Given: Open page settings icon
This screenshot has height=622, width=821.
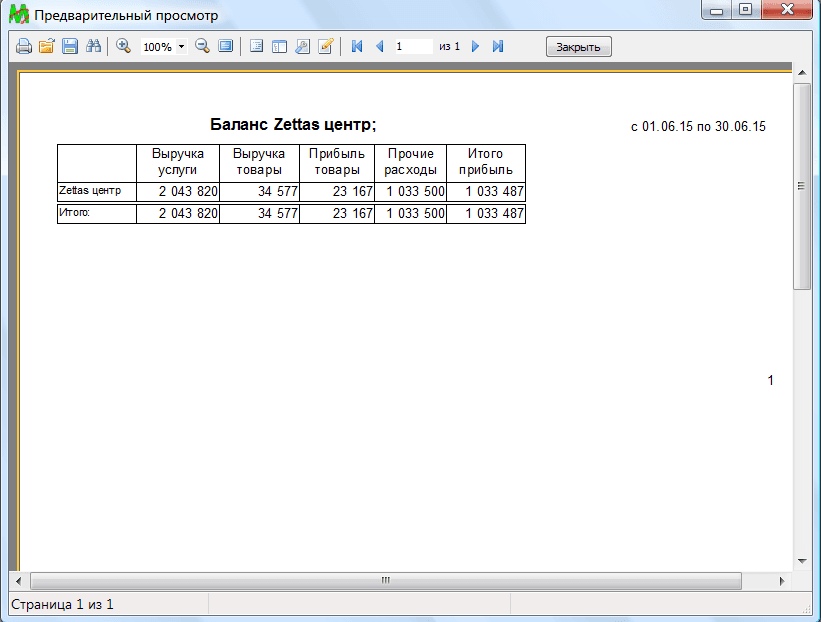Looking at the screenshot, I should 303,46.
